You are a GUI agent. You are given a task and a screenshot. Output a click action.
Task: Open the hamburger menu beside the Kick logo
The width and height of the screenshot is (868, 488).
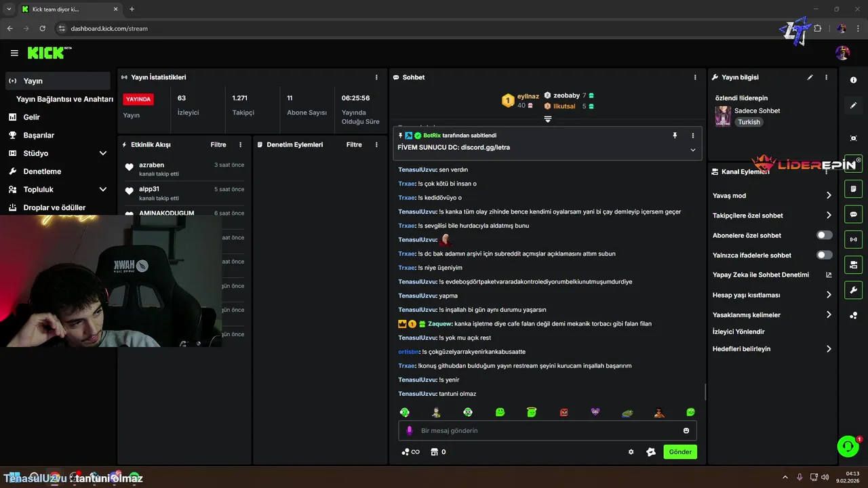click(x=14, y=53)
